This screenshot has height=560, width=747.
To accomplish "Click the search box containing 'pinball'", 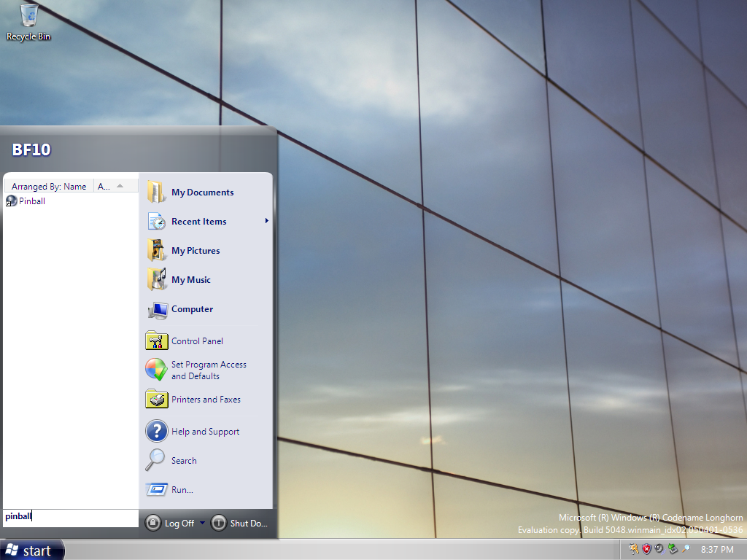I will point(70,517).
